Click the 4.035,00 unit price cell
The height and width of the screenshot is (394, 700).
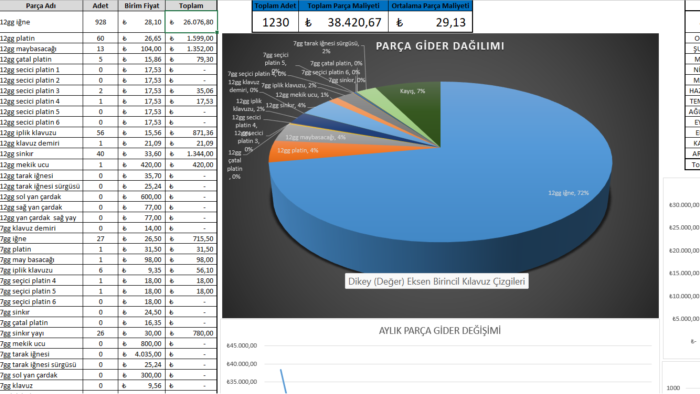142,354
